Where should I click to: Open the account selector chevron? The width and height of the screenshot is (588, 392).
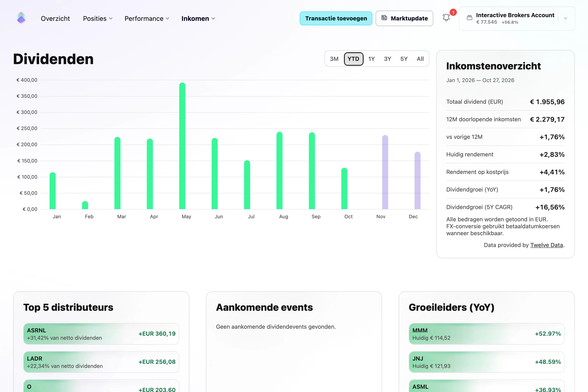pyautogui.click(x=566, y=18)
